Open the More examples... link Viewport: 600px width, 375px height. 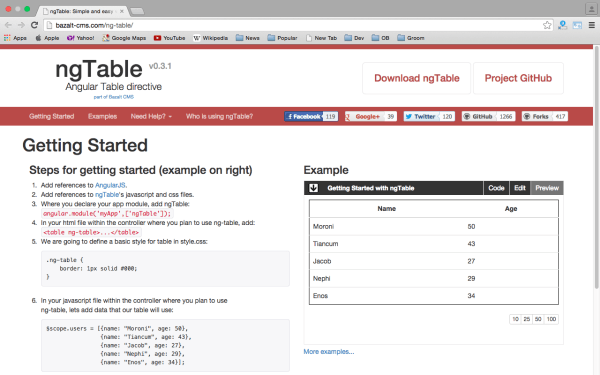(329, 352)
